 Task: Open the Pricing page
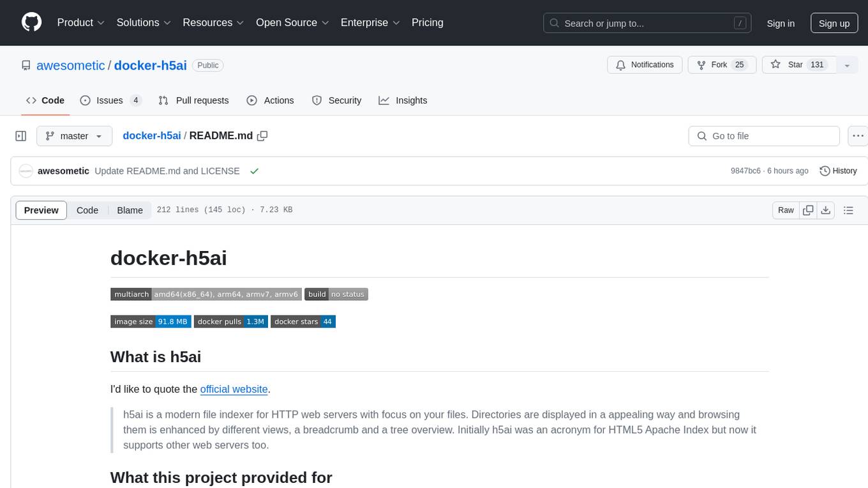tap(428, 22)
